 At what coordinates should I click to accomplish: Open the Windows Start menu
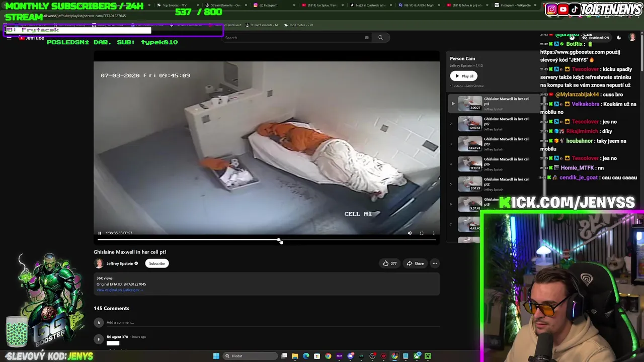tap(216, 356)
